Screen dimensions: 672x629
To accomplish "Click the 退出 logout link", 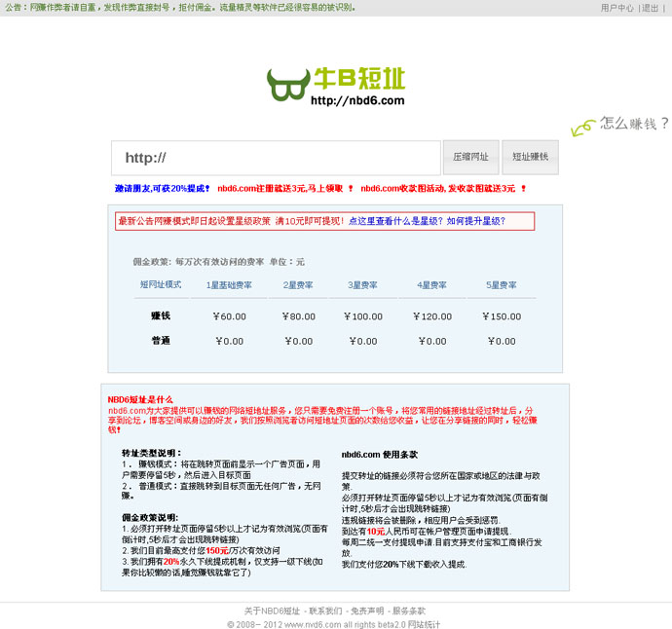I will click(650, 8).
